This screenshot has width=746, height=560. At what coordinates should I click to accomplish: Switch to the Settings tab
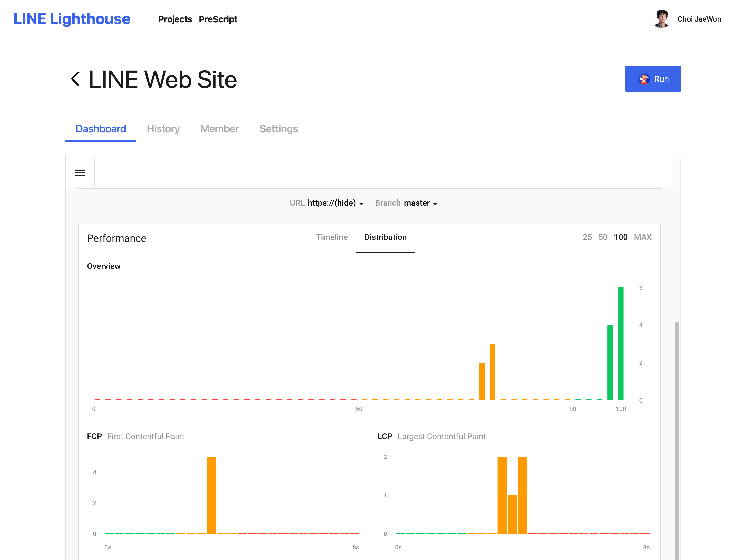click(279, 129)
